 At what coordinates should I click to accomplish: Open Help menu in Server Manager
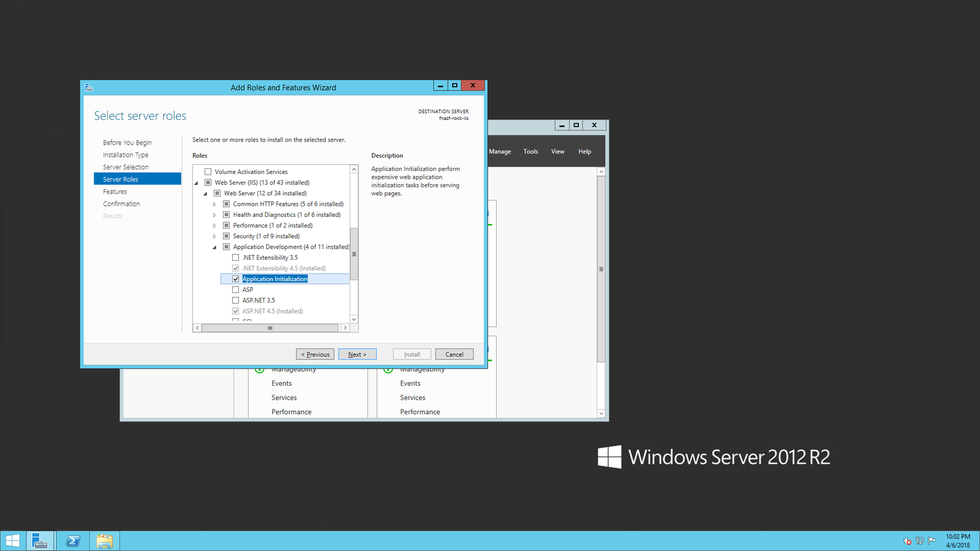[x=585, y=151]
